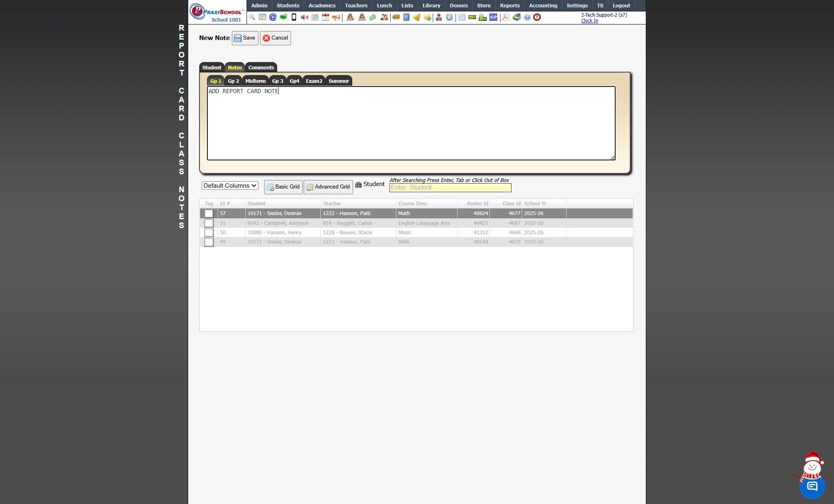834x504 pixels.
Task: Open the email @ icon
Action: click(273, 17)
